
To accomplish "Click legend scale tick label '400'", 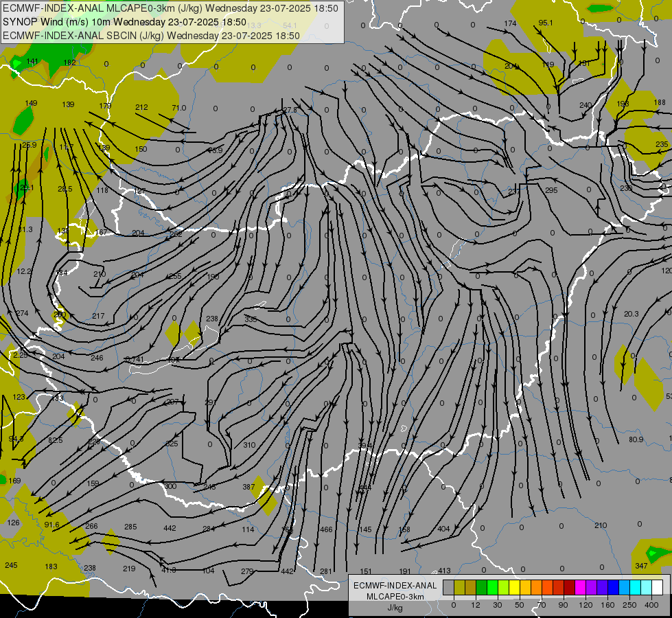I will (x=651, y=605).
